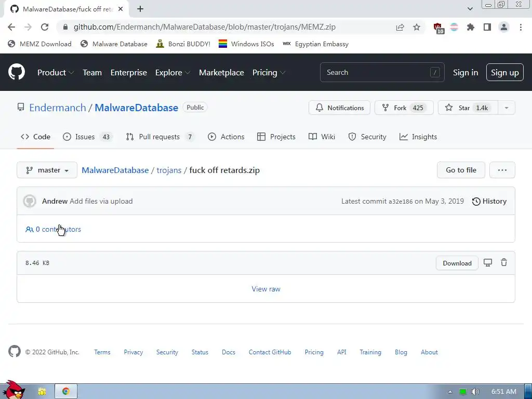Open the three-dots file options menu

coord(502,170)
